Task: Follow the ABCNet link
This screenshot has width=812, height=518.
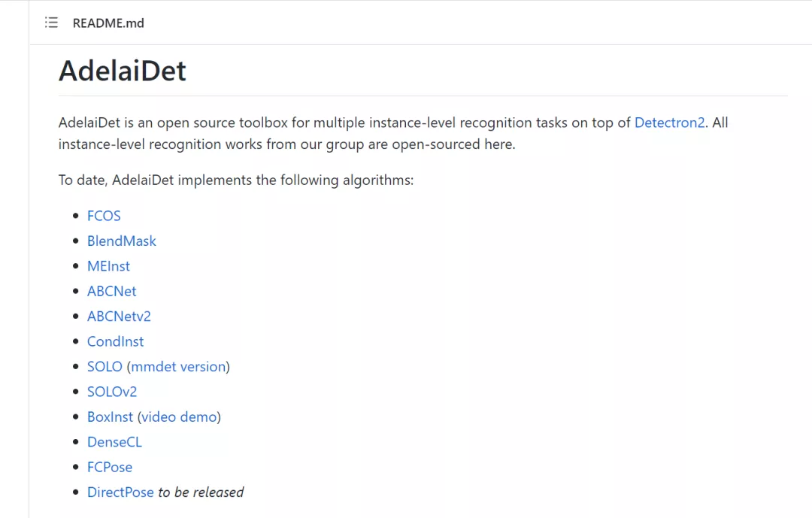Action: click(112, 291)
